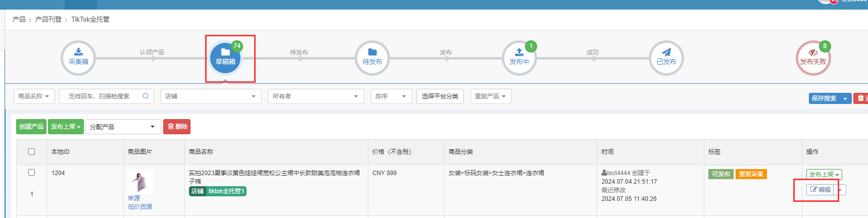Expand the 排序 sort dropdown
The height and width of the screenshot is (218, 868).
391,96
